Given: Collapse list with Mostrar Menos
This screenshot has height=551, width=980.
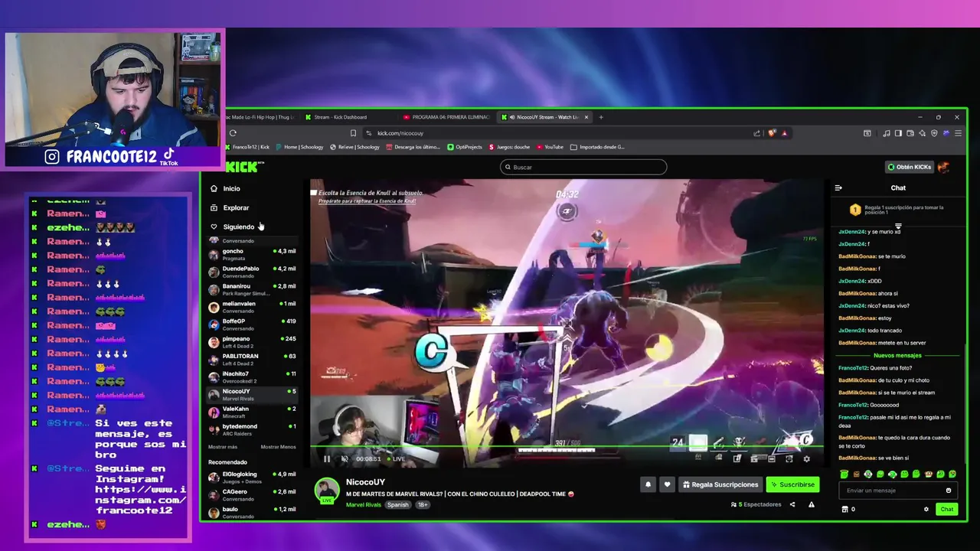Looking at the screenshot, I should (278, 447).
